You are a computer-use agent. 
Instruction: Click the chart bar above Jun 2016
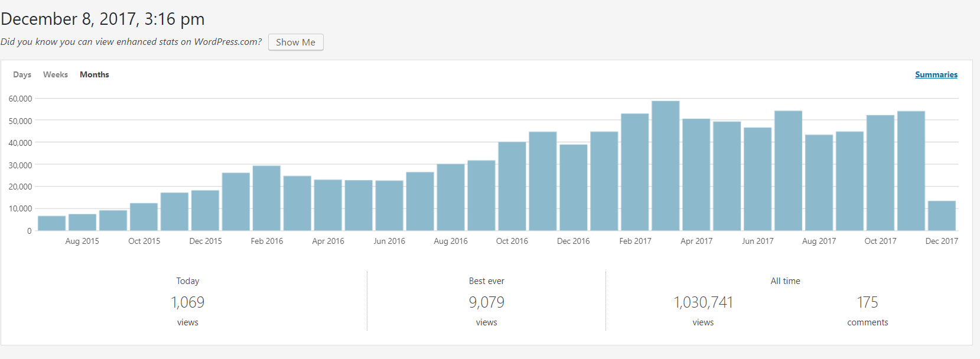tap(389, 205)
